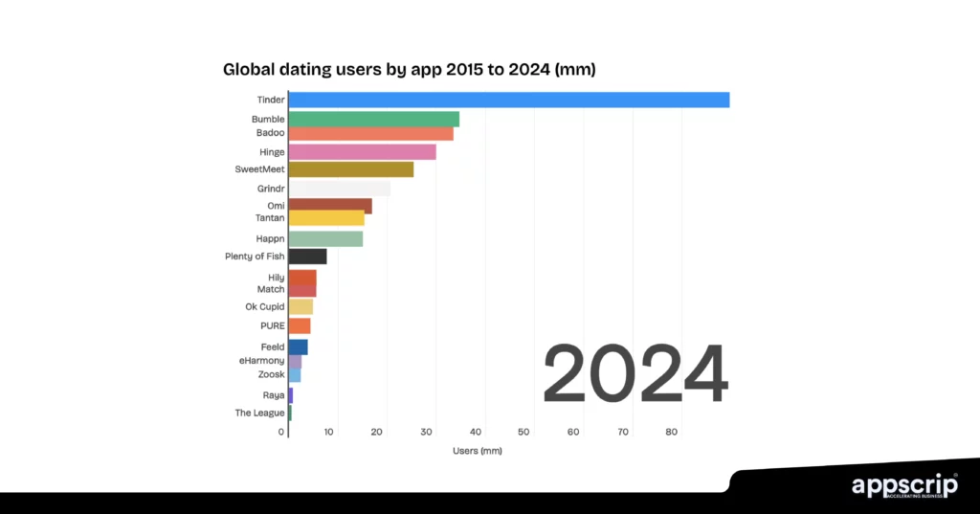Image resolution: width=980 pixels, height=514 pixels.
Task: Click the '60' x-axis tick value
Action: pos(573,432)
